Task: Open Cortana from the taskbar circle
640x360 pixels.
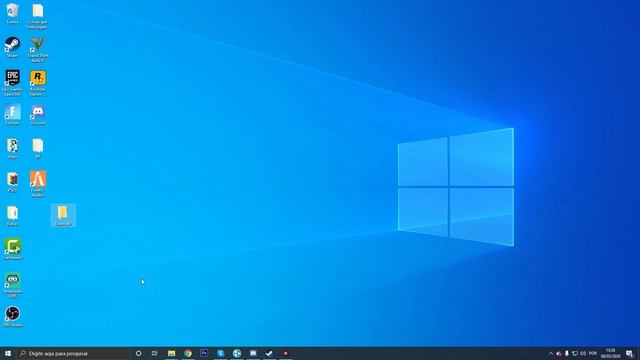Action: [x=138, y=353]
